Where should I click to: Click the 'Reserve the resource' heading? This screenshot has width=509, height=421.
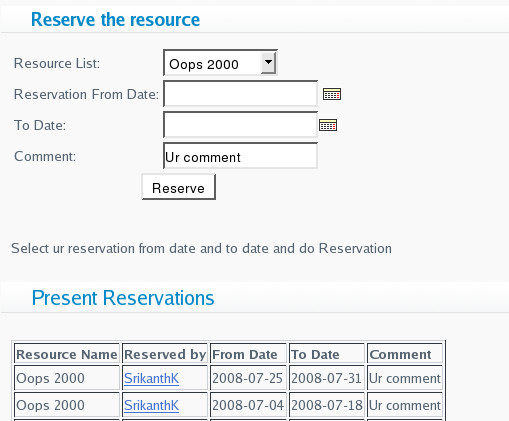click(115, 19)
